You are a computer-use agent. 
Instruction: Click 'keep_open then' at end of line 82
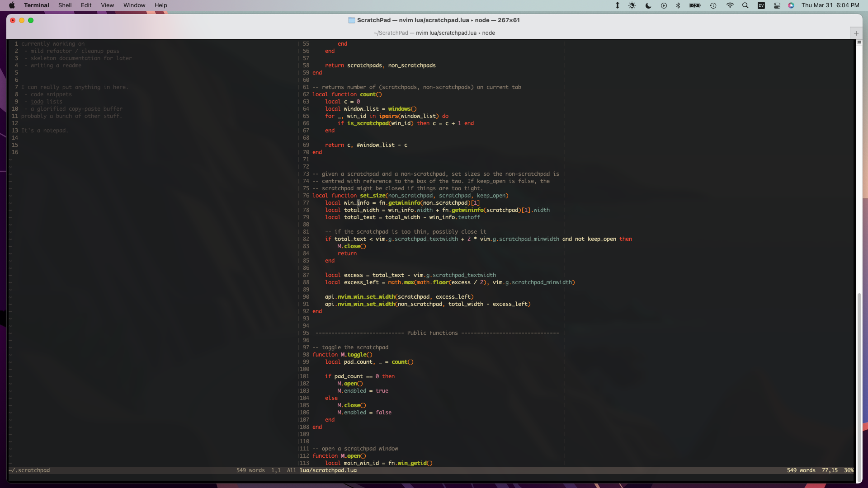click(x=610, y=239)
